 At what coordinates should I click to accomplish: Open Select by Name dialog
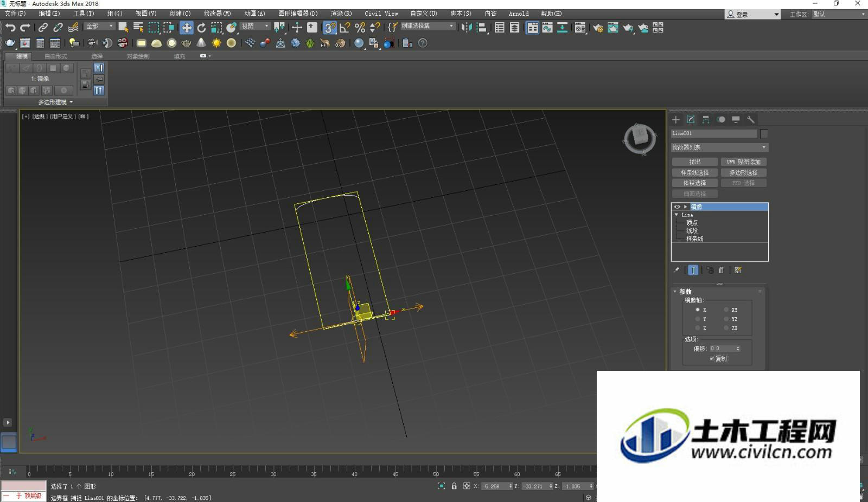138,27
